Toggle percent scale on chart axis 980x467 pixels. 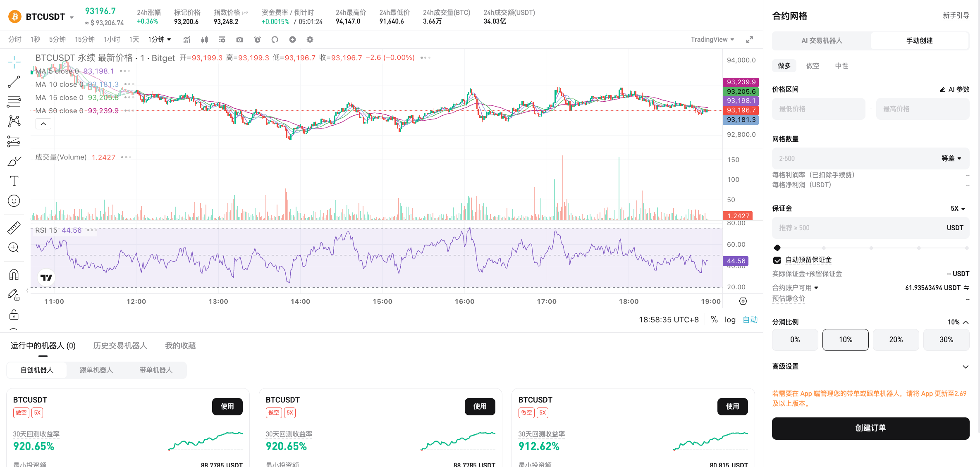tap(714, 319)
